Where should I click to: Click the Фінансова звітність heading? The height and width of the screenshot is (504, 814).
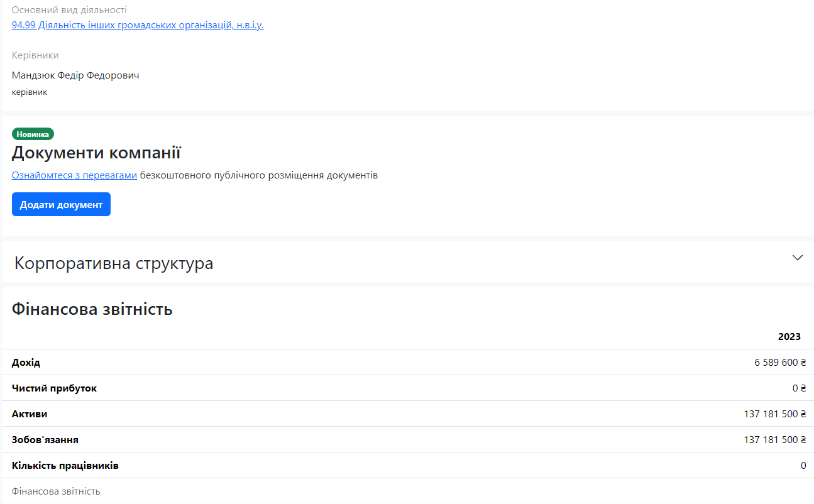point(92,309)
